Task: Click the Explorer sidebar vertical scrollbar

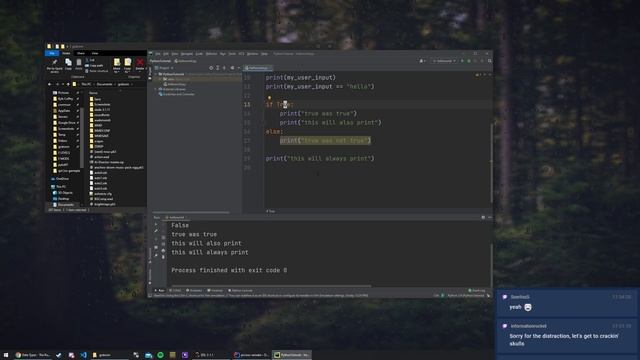Action: click(x=82, y=139)
